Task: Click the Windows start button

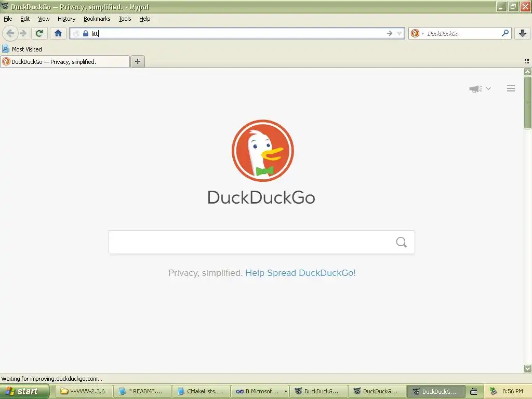Action: [x=25, y=391]
